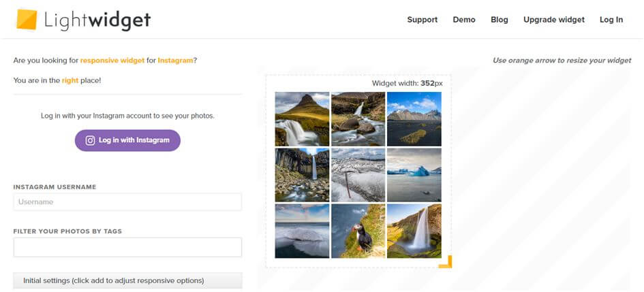Click the Upgrade widget link
The image size is (644, 292).
click(x=554, y=20)
